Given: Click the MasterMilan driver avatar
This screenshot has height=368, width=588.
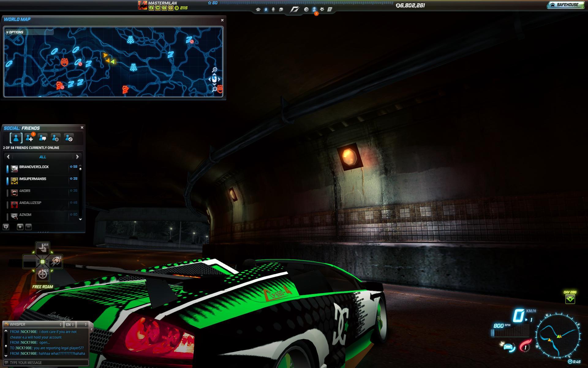Looking at the screenshot, I should click(x=142, y=5).
